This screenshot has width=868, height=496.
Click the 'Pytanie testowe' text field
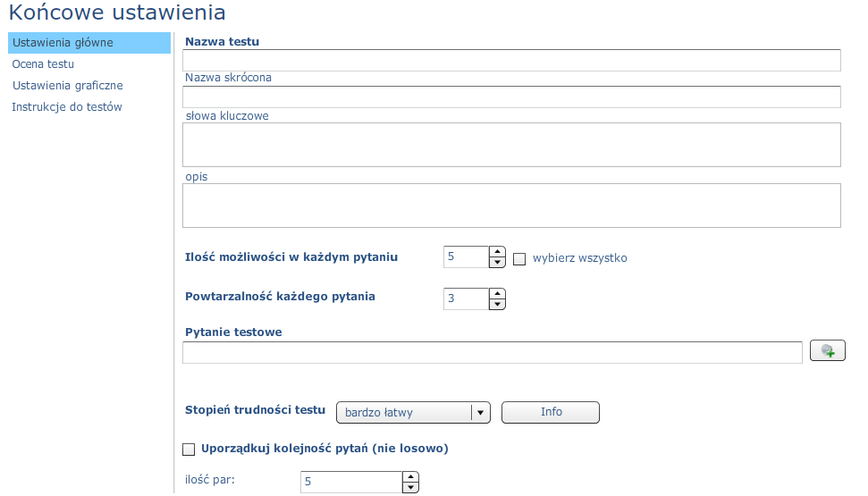(x=493, y=353)
